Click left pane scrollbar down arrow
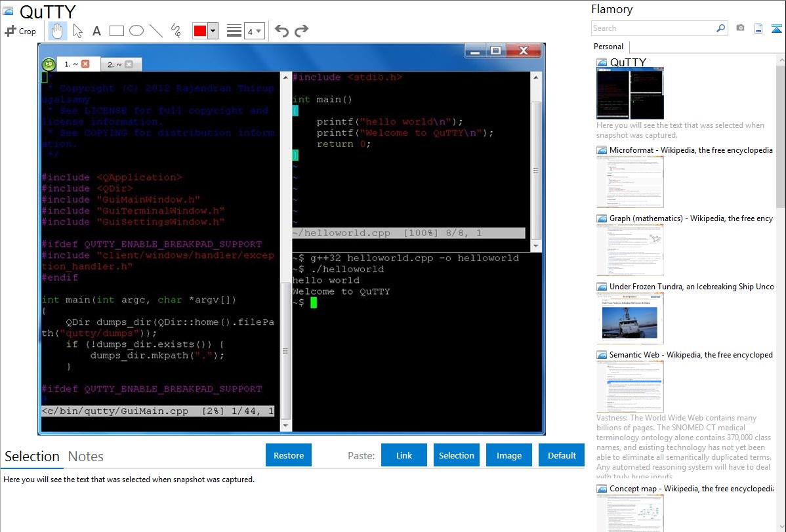The image size is (786, 532). 285,426
